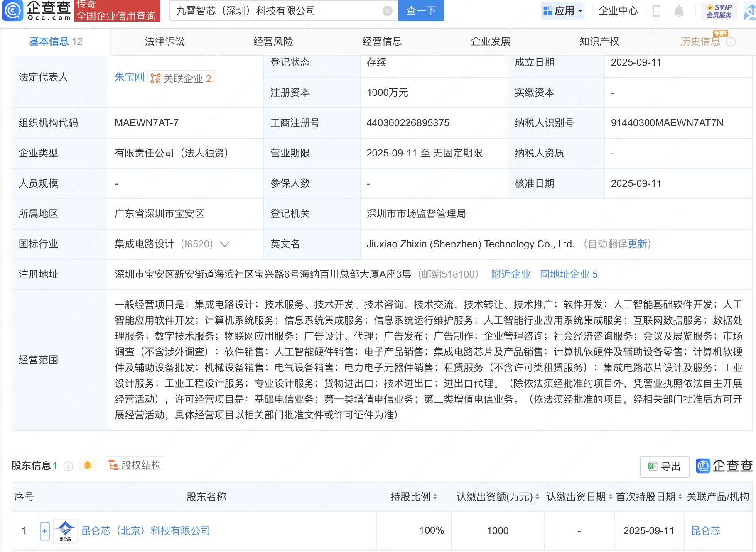Expand the shareholder row plus button
The height and width of the screenshot is (552, 756).
[x=45, y=531]
